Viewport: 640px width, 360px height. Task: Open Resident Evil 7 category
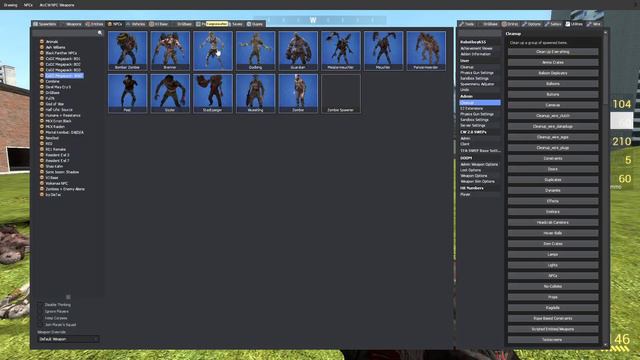coord(57,161)
